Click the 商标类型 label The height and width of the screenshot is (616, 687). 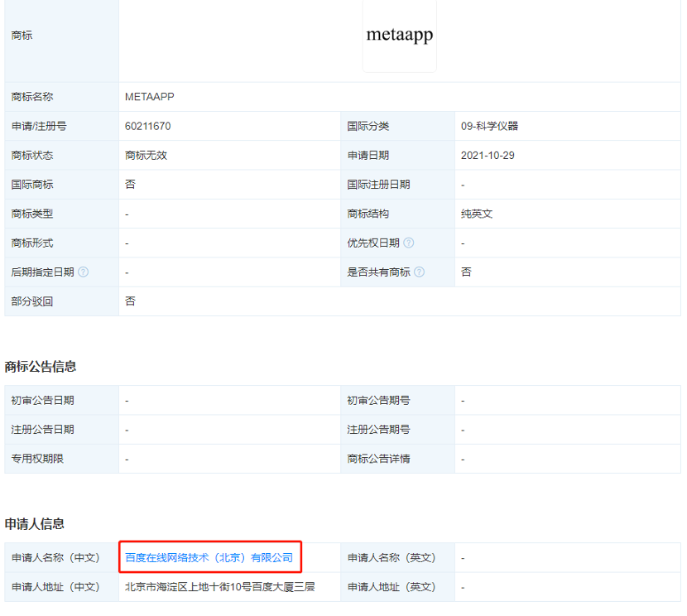(32, 214)
